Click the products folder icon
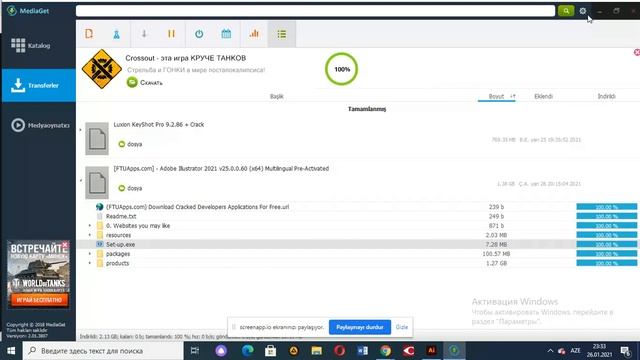Image resolution: width=640 pixels, height=360 pixels. click(x=100, y=263)
